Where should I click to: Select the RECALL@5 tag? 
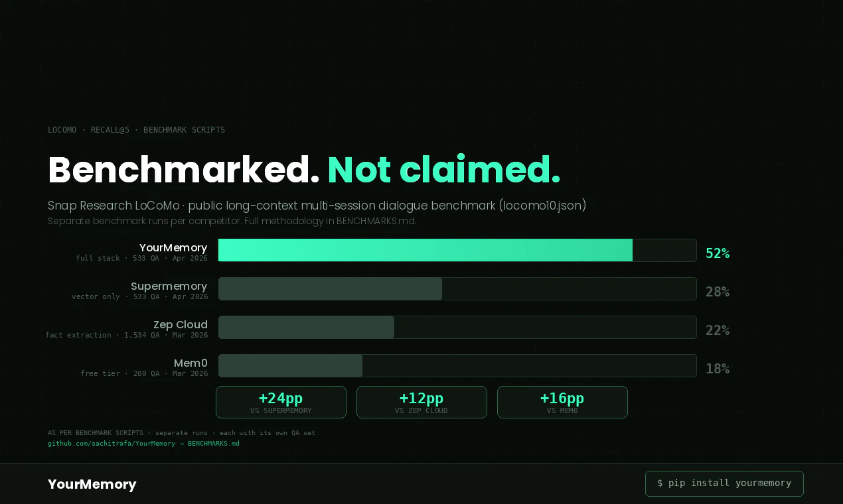click(x=110, y=130)
